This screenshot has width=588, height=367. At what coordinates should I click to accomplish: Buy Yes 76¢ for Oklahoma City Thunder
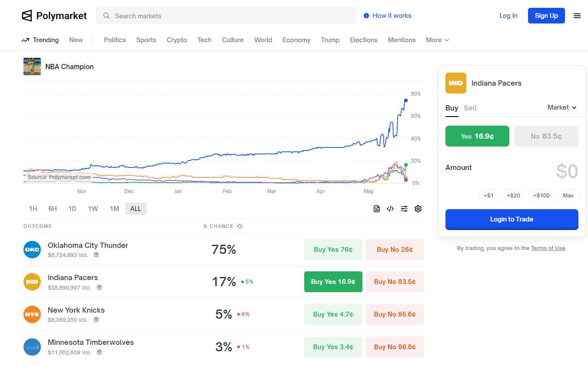coord(333,250)
